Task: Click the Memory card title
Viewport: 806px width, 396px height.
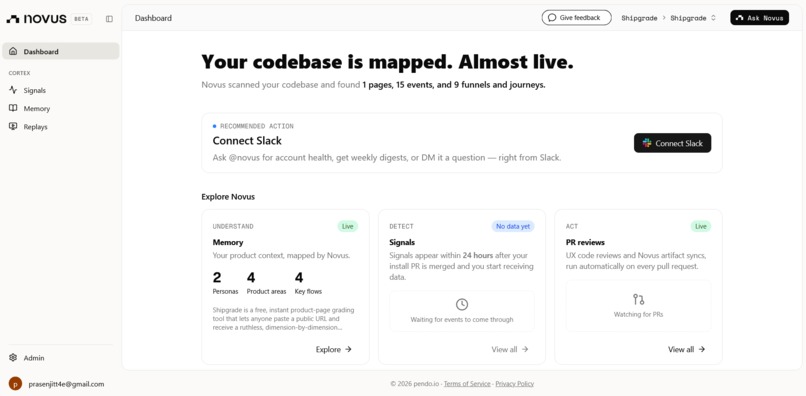Action: (228, 242)
